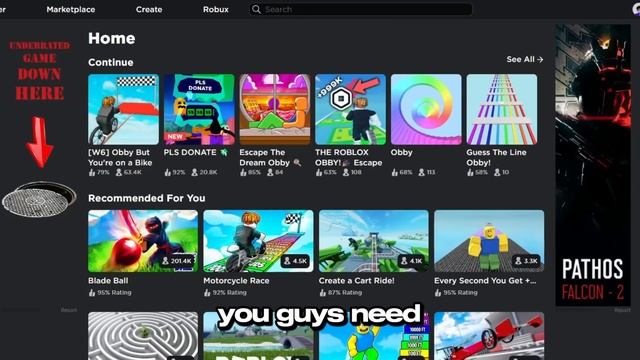Click the 4.5K player count badge

tap(296, 261)
